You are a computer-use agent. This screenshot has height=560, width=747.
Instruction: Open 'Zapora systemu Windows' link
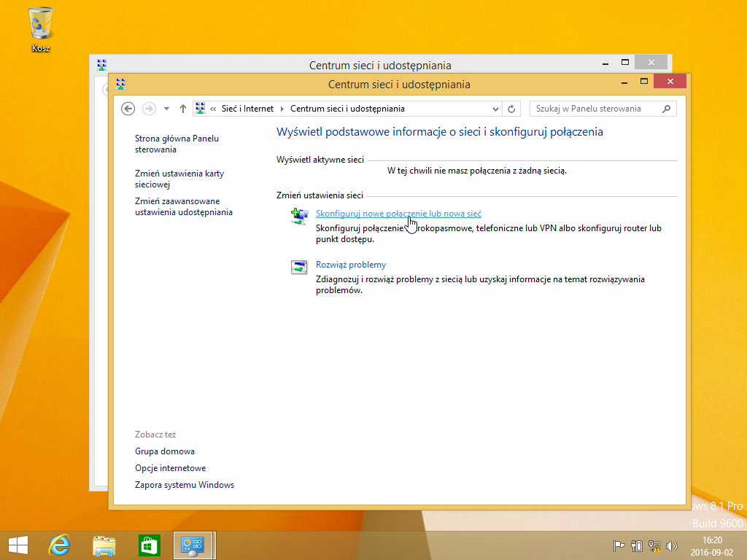[x=185, y=485]
